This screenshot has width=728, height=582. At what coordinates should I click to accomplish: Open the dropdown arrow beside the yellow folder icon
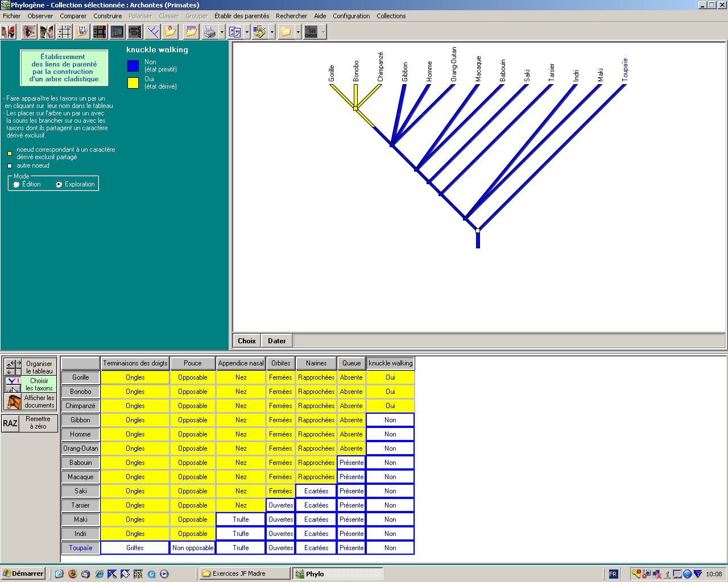click(x=298, y=32)
